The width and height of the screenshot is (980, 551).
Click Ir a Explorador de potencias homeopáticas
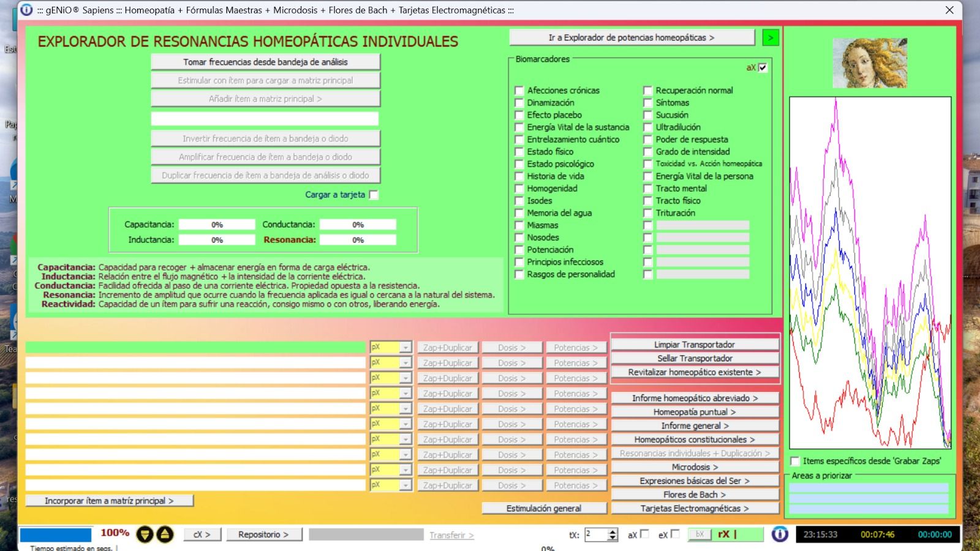point(631,37)
